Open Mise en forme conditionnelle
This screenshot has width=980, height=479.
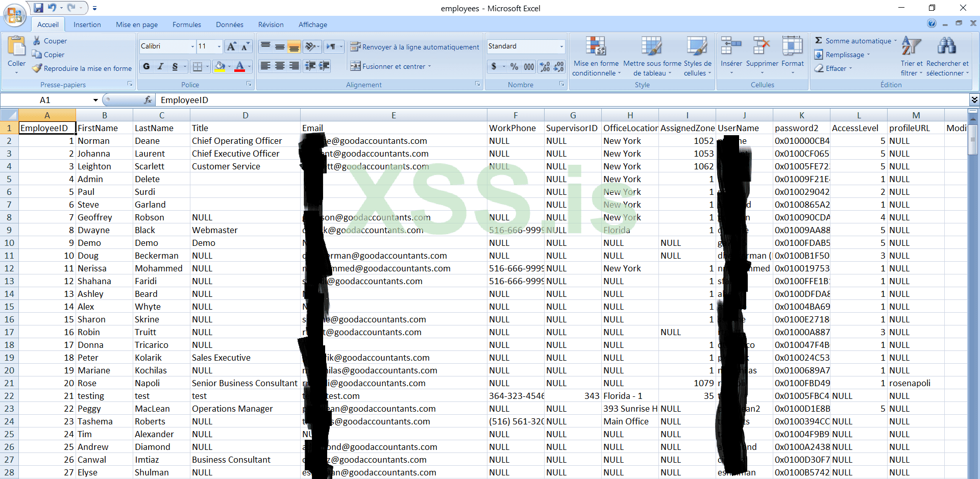click(596, 56)
